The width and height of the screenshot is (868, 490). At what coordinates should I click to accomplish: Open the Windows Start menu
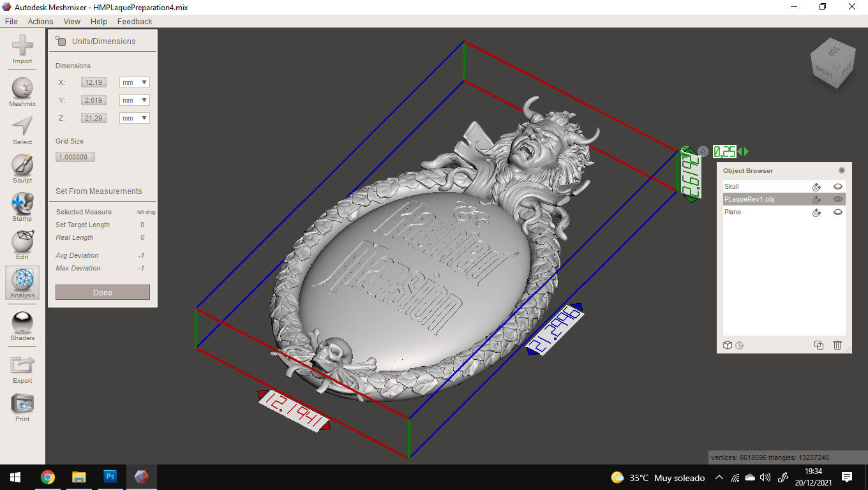pos(15,477)
